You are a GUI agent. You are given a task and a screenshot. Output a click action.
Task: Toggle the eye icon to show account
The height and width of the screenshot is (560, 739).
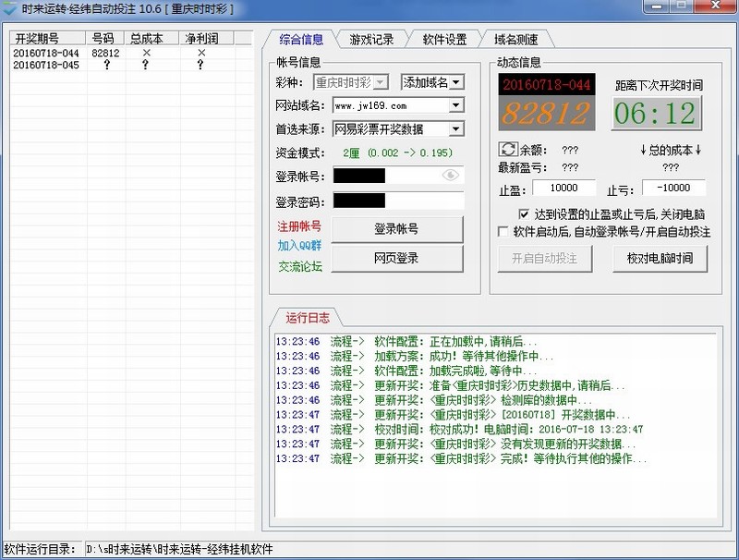click(450, 175)
